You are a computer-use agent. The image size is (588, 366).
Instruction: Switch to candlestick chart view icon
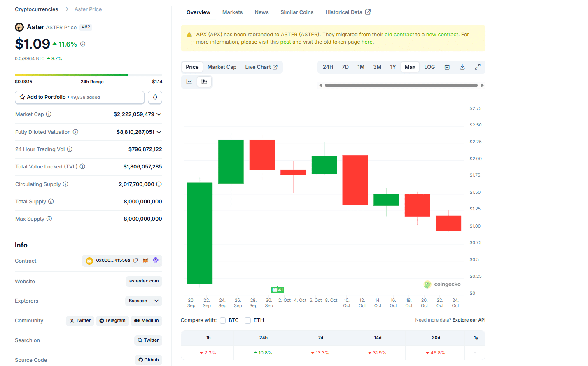click(204, 82)
